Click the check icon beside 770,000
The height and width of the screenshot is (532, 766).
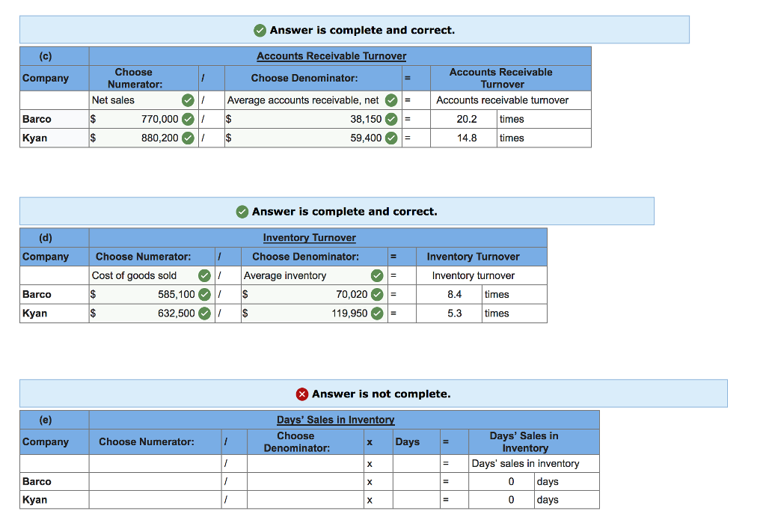tap(188, 119)
